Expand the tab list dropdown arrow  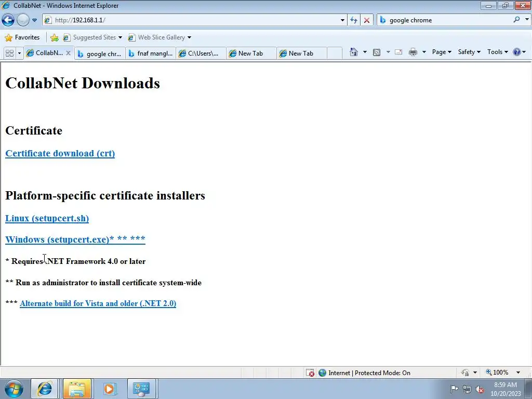pos(19,54)
